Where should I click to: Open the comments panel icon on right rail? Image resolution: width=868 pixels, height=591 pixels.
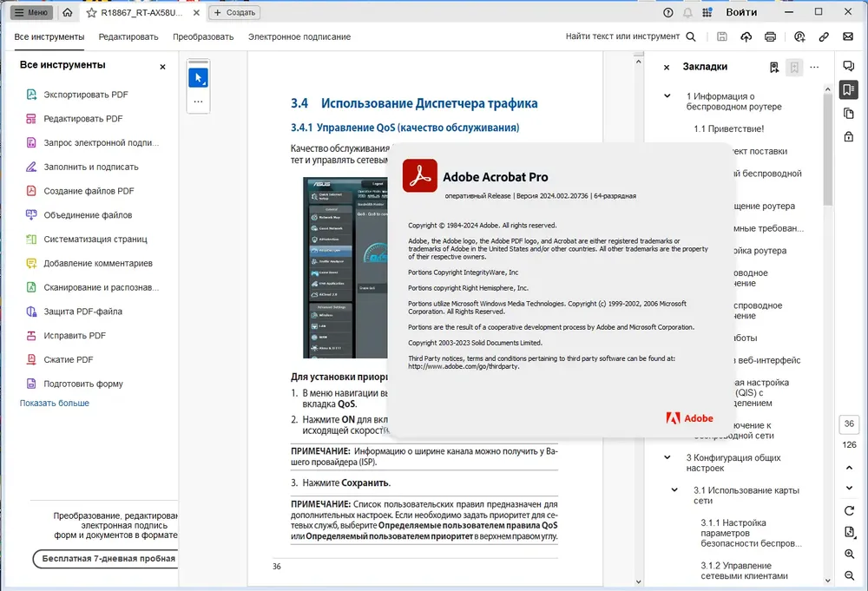[848, 66]
